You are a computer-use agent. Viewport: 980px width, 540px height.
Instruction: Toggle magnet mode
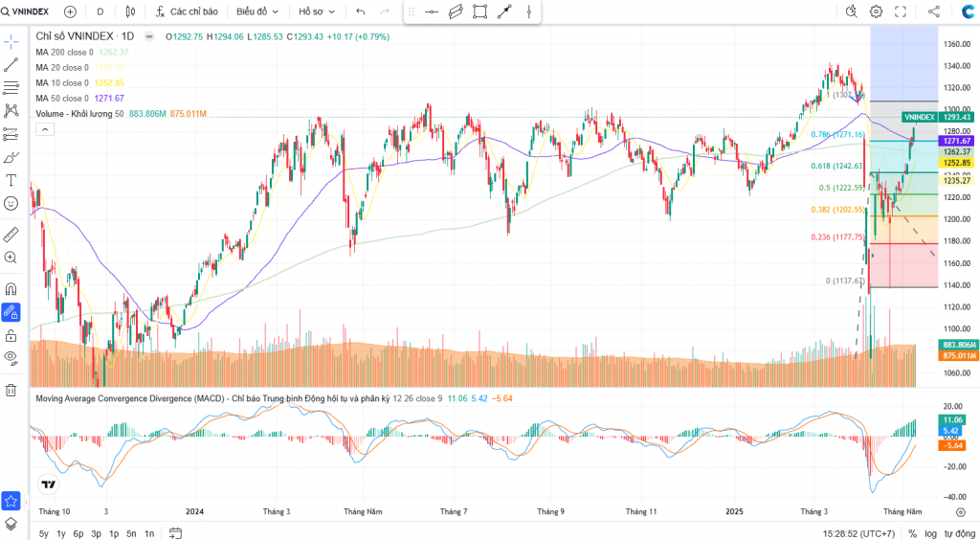tap(11, 289)
